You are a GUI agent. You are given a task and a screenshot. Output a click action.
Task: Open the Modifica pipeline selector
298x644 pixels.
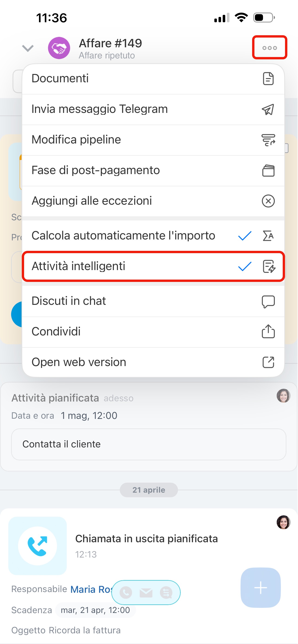click(x=153, y=140)
